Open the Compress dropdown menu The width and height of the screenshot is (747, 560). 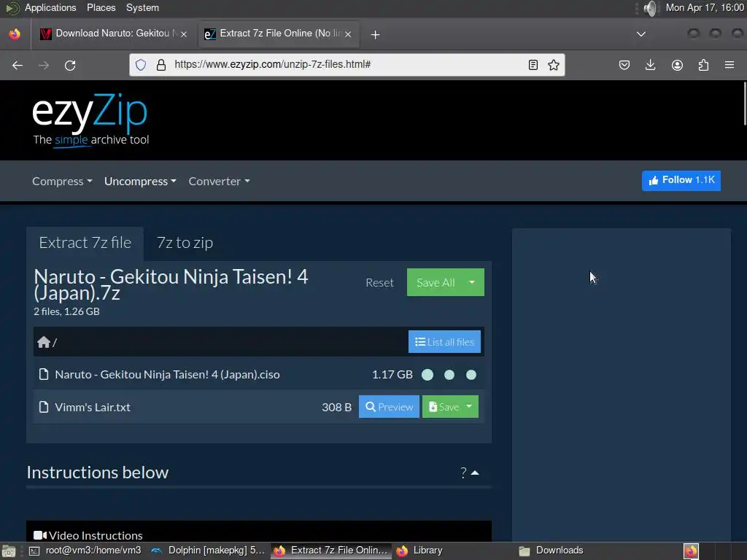point(62,181)
